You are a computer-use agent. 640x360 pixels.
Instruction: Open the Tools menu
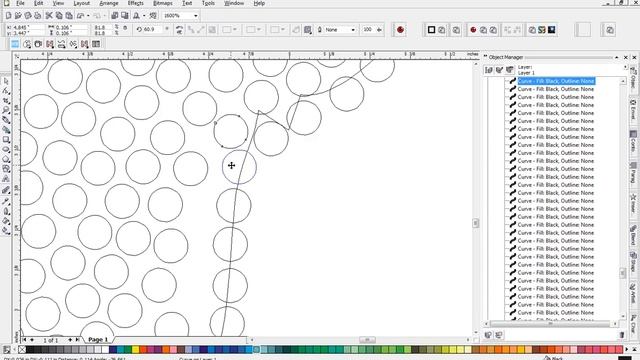(208, 3)
